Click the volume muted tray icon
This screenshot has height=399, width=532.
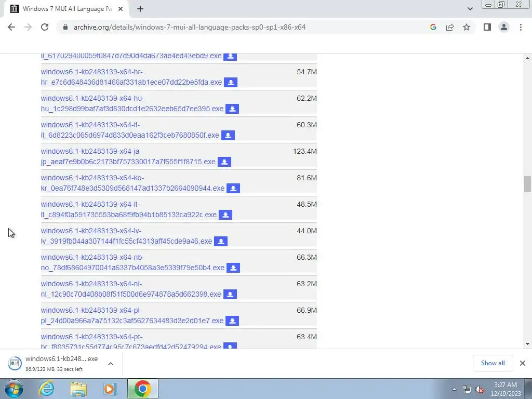tap(480, 390)
